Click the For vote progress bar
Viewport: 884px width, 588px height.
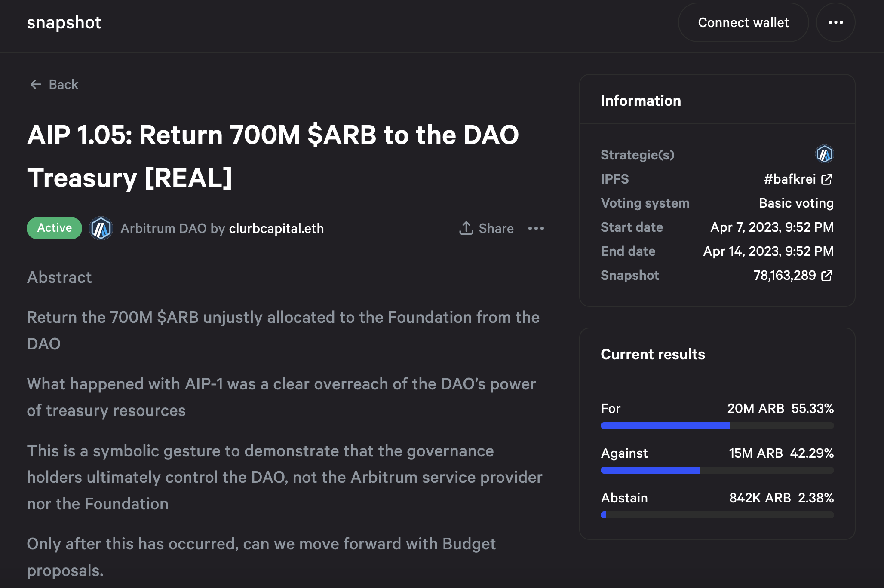click(x=717, y=426)
